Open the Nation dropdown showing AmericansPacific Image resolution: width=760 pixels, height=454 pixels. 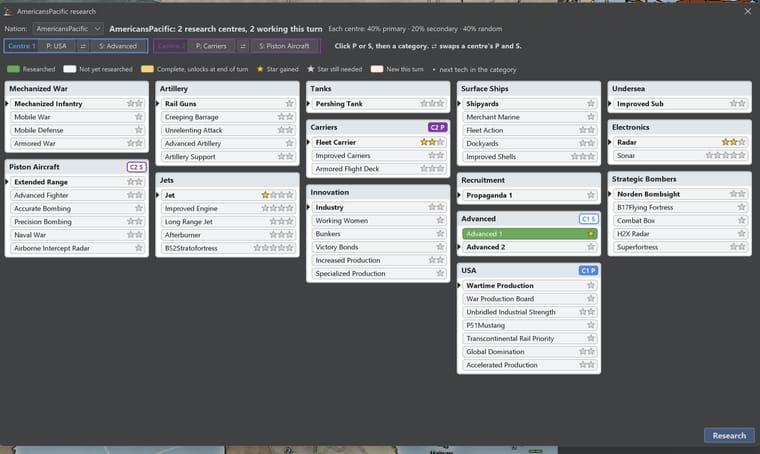coord(68,29)
